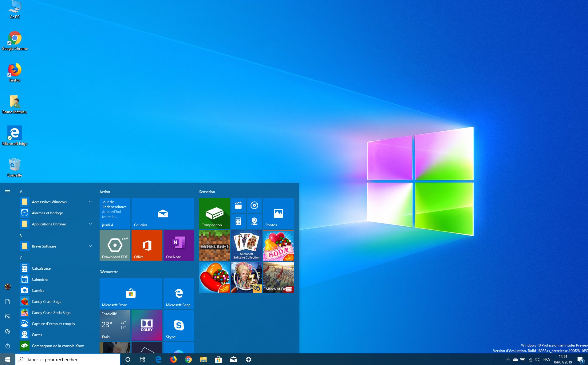This screenshot has height=365, width=588.
Task: Open Cartes from app list
Action: 57,335
